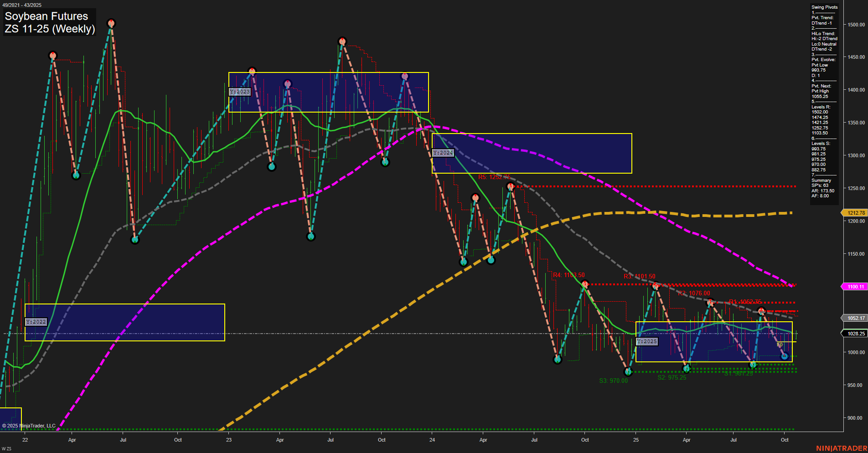Select the W ZS instrument tab at bottom left
Screen dimensions: 868x453
[6, 448]
